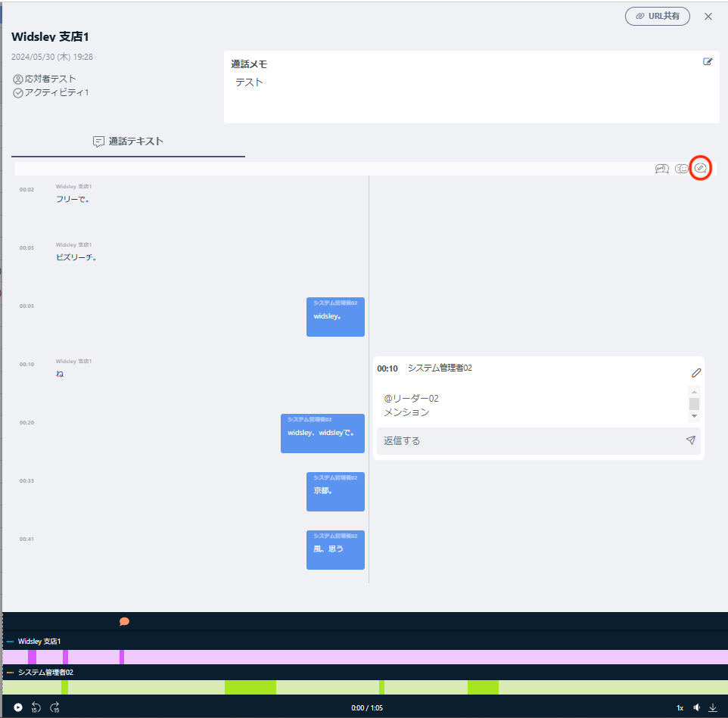Click the 京都。 transcript bubble

click(335, 491)
